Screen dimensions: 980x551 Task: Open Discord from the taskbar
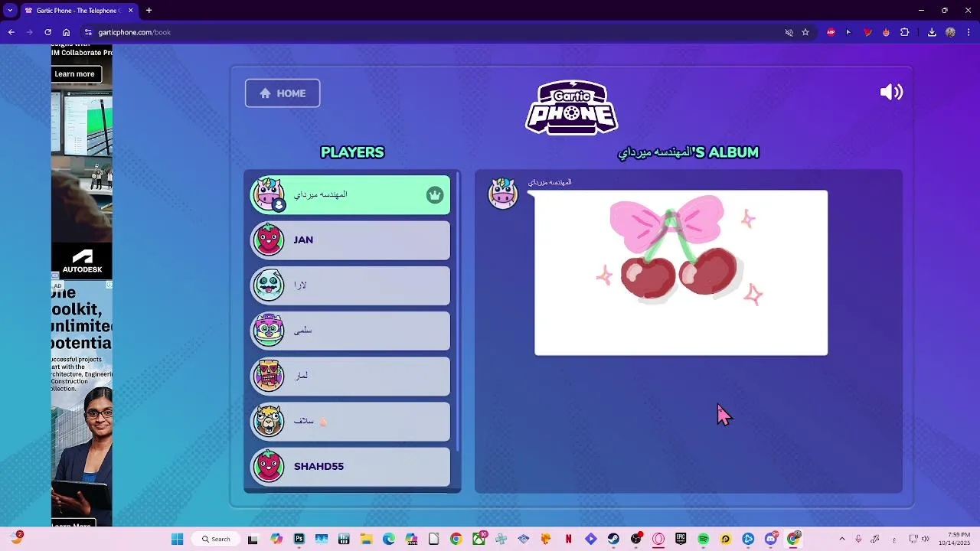(771, 540)
